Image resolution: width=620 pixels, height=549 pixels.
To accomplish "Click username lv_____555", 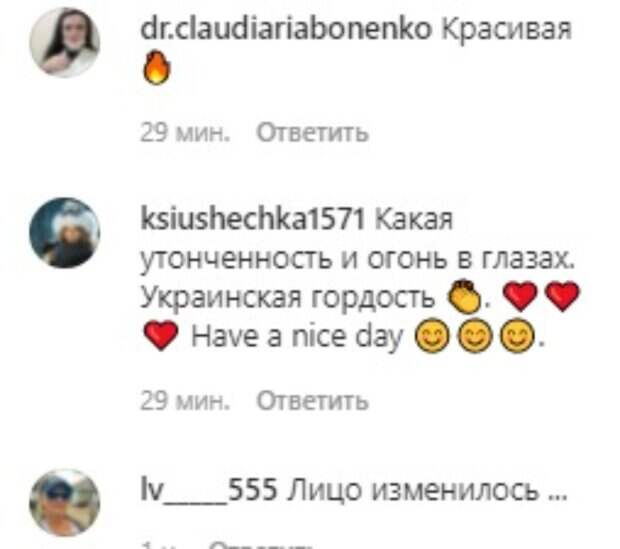I will coord(209,490).
